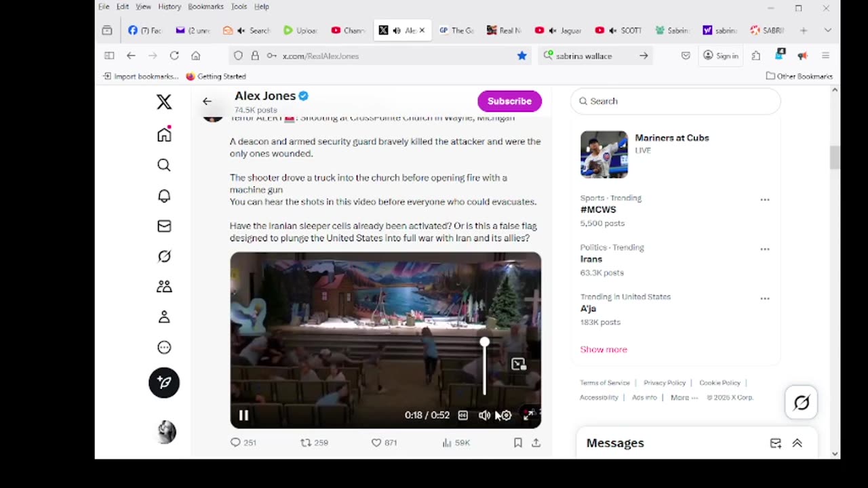Viewport: 868px width, 488px height.
Task: Open Privacy Policy link
Action: click(665, 383)
